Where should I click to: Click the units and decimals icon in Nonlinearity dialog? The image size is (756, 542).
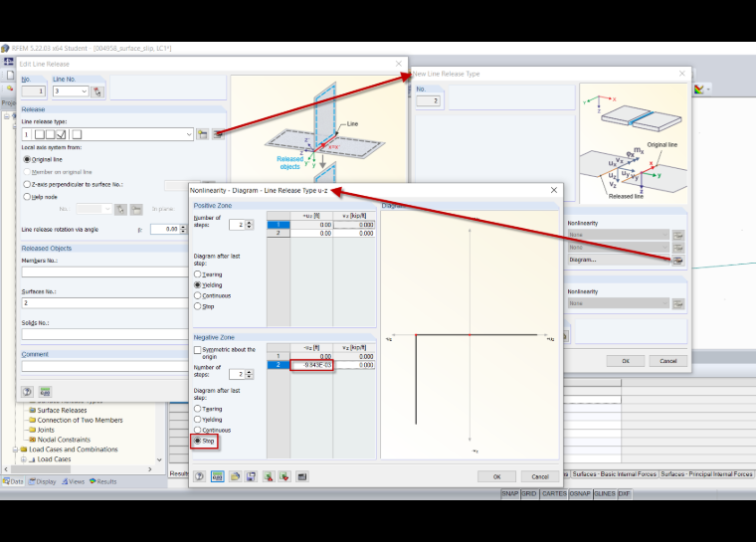[218, 476]
